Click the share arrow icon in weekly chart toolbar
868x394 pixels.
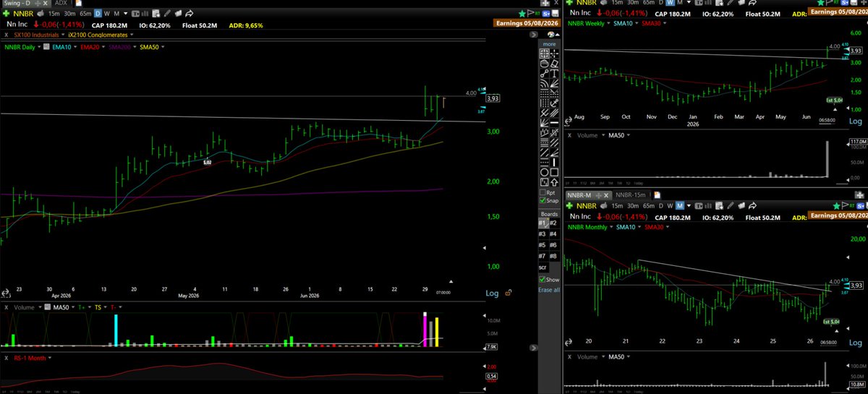(752, 3)
